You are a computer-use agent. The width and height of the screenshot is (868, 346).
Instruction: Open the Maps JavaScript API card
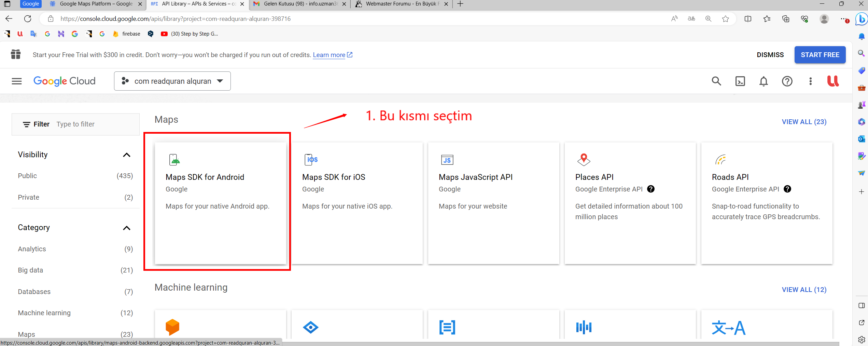(493, 203)
